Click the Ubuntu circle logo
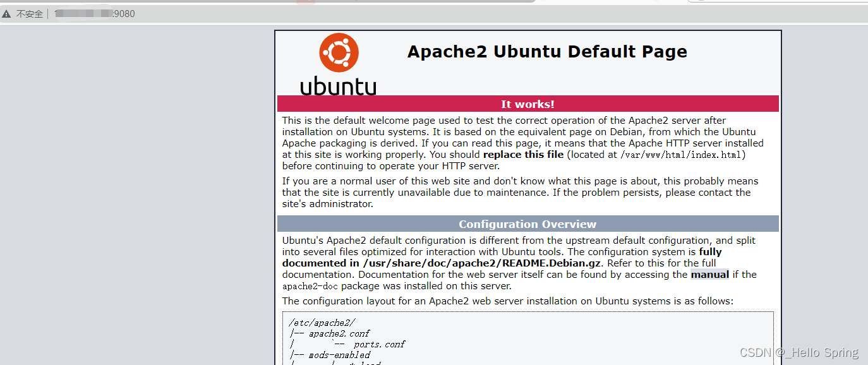 point(339,52)
